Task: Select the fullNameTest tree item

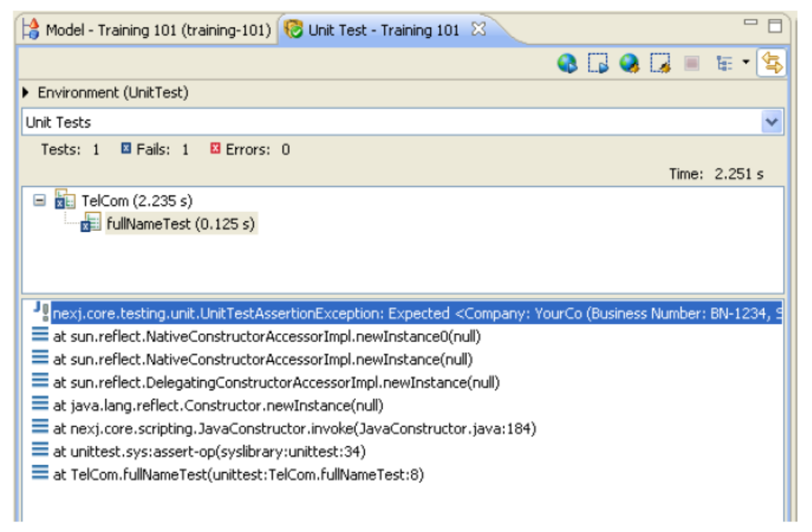Action: pyautogui.click(x=180, y=224)
